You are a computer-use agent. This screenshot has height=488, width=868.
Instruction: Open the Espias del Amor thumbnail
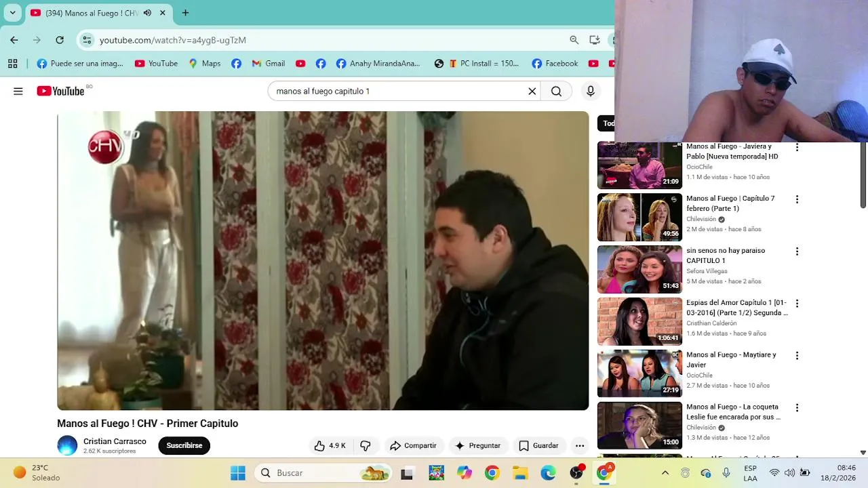(x=639, y=322)
